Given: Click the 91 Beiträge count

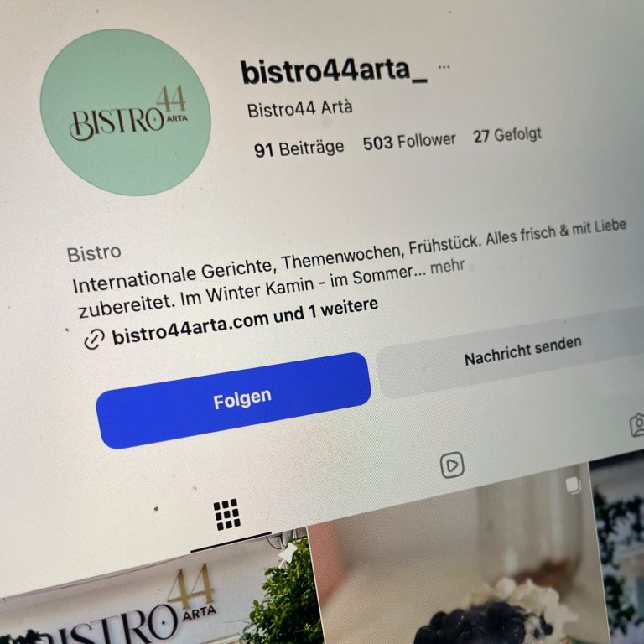Looking at the screenshot, I should 299,148.
